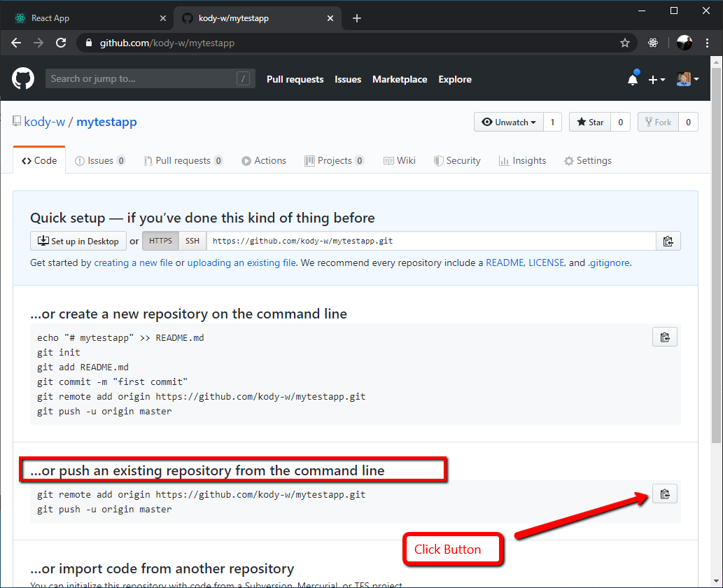Open the kody-w owner link
The image size is (723, 588).
pos(44,122)
